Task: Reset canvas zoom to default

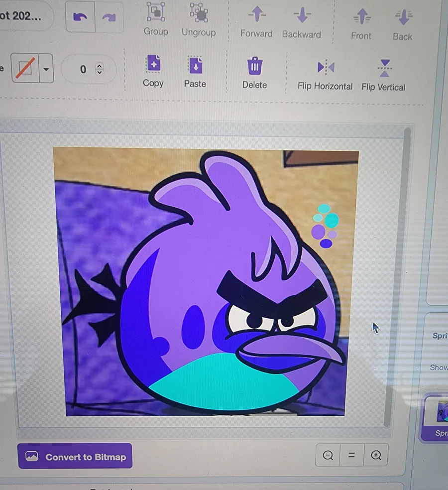Action: tap(352, 455)
